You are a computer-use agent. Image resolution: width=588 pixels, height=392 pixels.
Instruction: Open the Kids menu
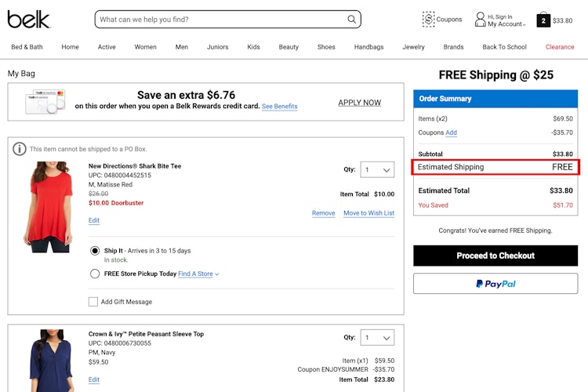click(x=253, y=47)
